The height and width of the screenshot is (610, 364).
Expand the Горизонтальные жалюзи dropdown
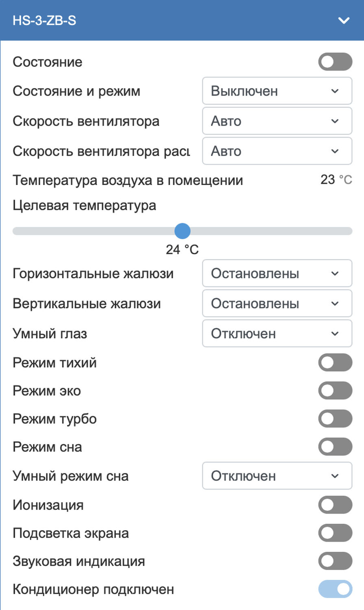tap(277, 273)
